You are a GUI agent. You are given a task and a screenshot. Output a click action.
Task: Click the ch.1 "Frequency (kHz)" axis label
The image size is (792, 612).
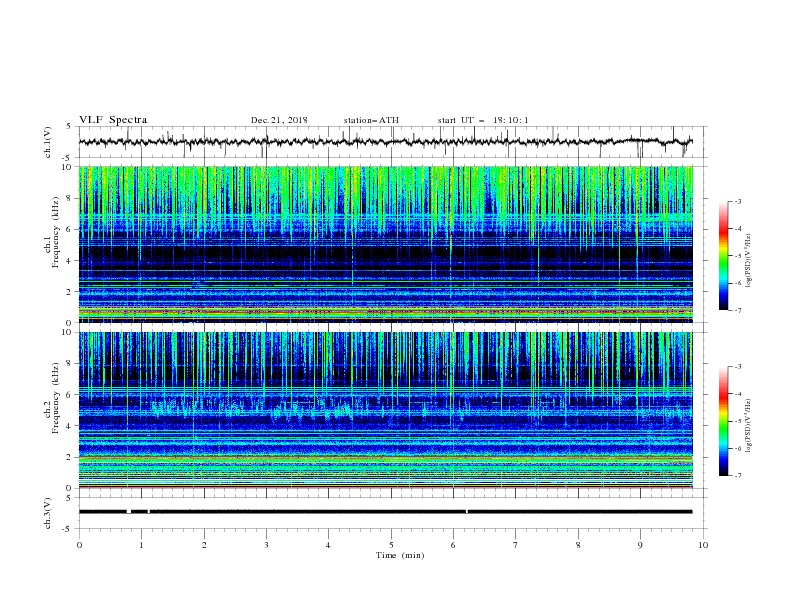pyautogui.click(x=56, y=233)
